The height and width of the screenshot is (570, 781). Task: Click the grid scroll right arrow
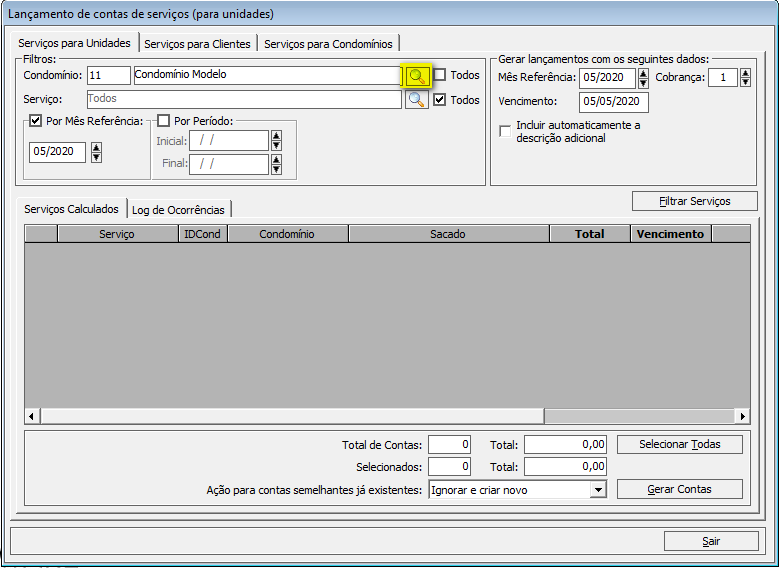[743, 416]
